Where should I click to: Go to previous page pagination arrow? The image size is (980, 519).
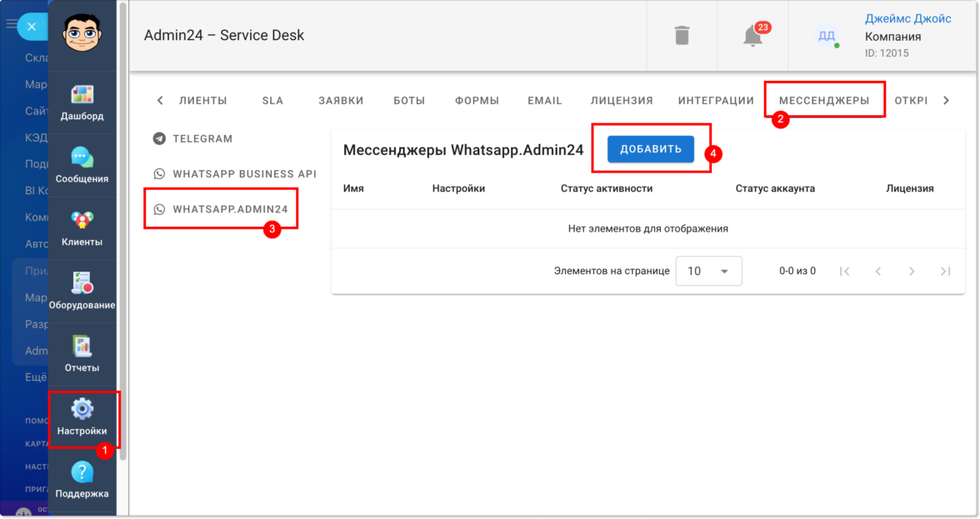[878, 271]
